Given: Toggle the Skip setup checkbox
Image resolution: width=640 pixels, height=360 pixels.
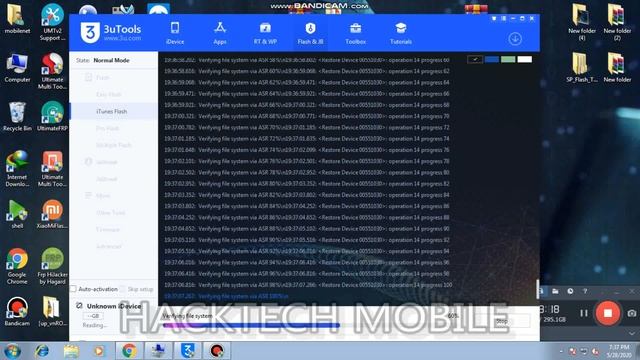Looking at the screenshot, I should (x=123, y=289).
